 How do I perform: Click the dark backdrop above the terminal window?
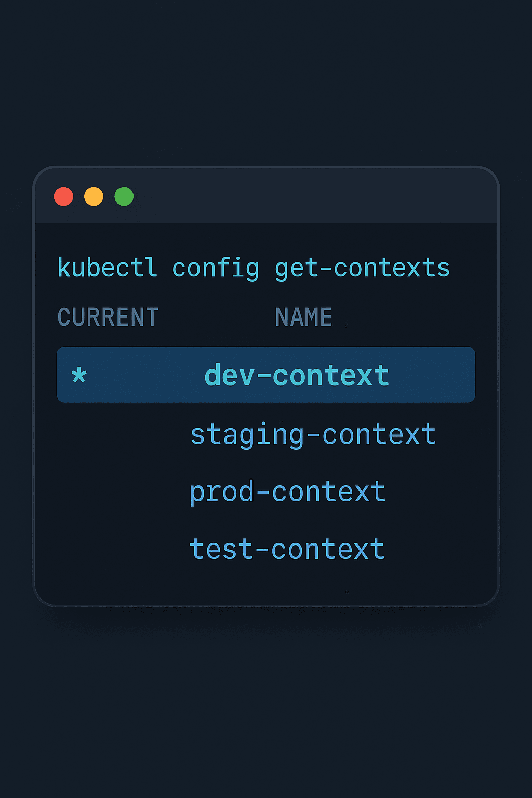pyautogui.click(x=266, y=83)
